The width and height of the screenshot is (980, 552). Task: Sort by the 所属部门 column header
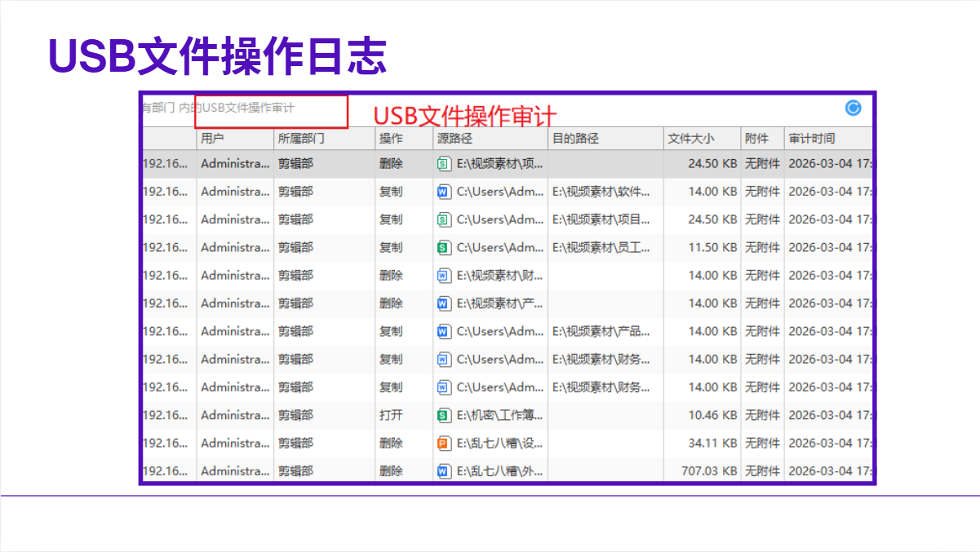click(x=301, y=139)
